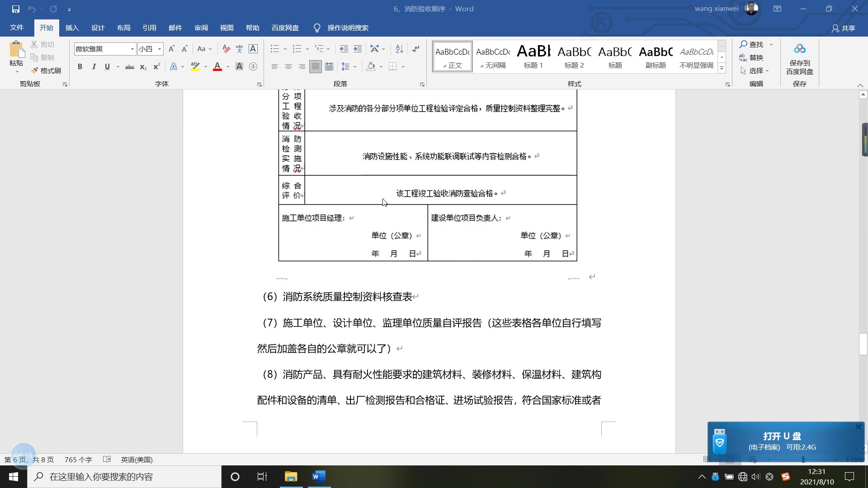Increase font size with the A-up icon
This screenshot has width=868, height=488.
[x=171, y=49]
